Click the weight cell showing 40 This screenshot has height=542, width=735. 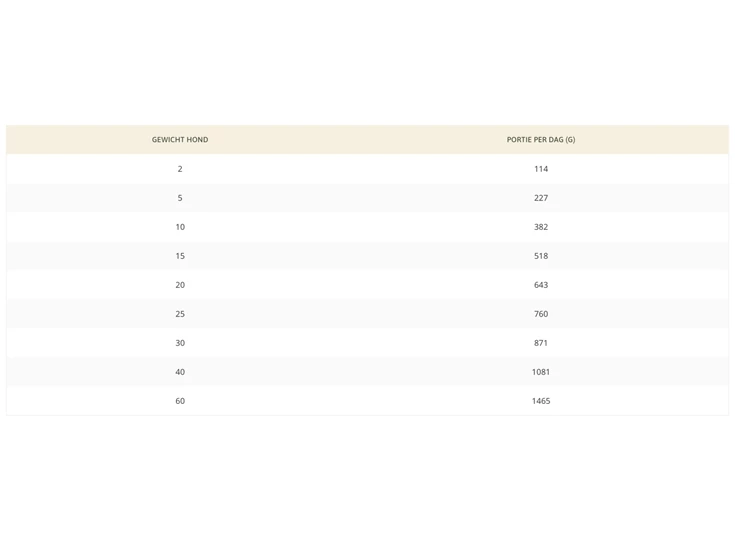(180, 372)
